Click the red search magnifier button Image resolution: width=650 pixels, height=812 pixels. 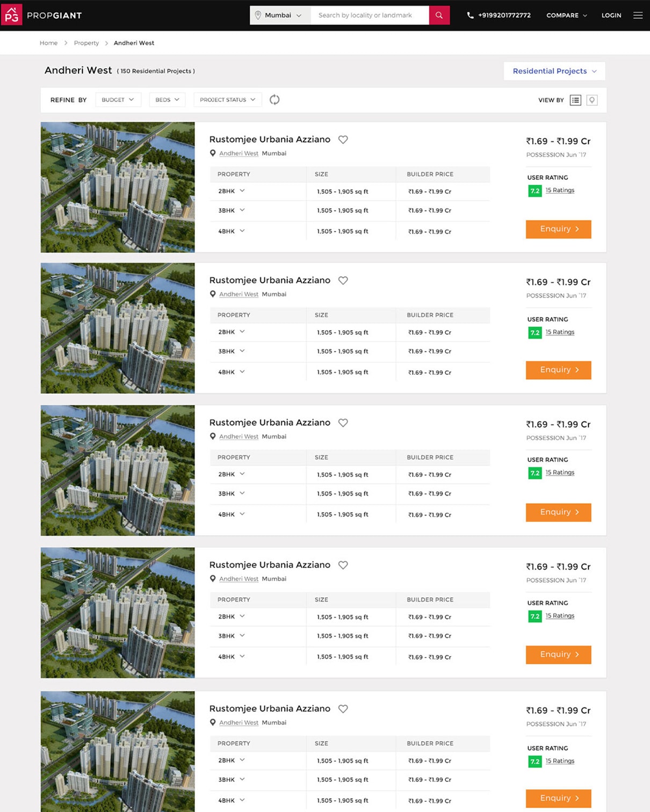tap(439, 15)
